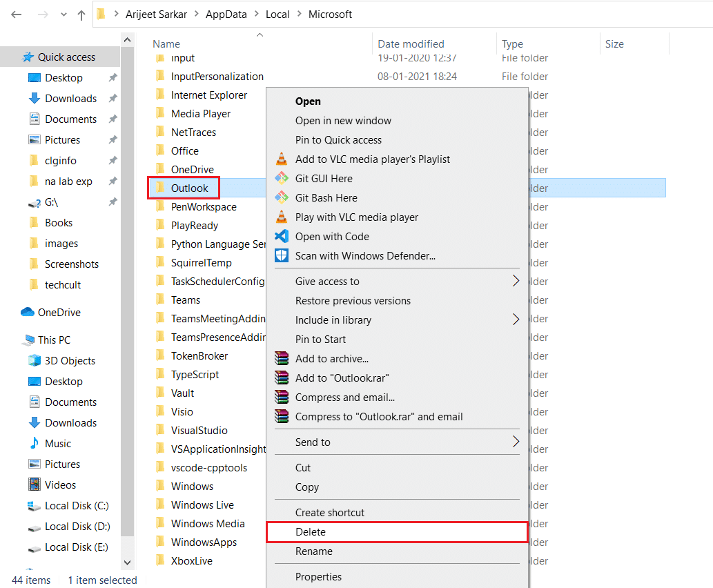
Task: Choose Pin to Quick access
Action: [338, 139]
